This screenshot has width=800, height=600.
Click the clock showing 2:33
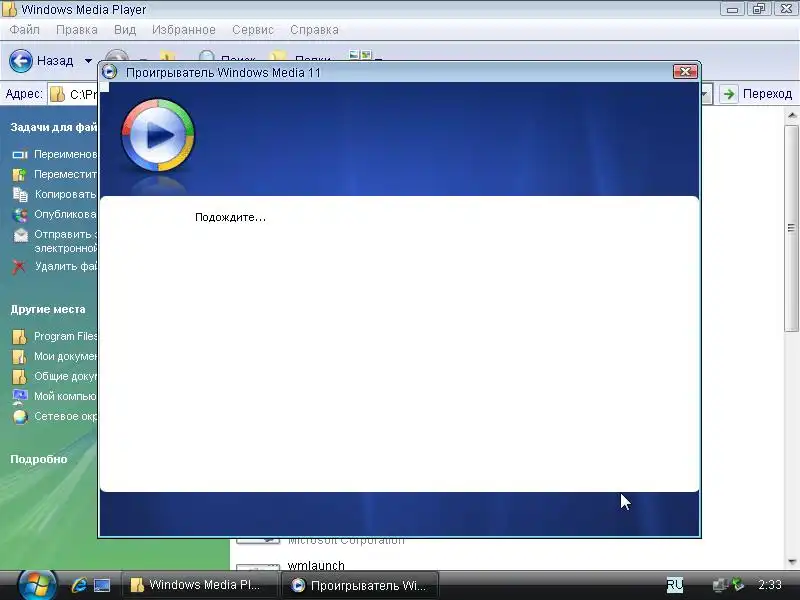[x=769, y=585]
